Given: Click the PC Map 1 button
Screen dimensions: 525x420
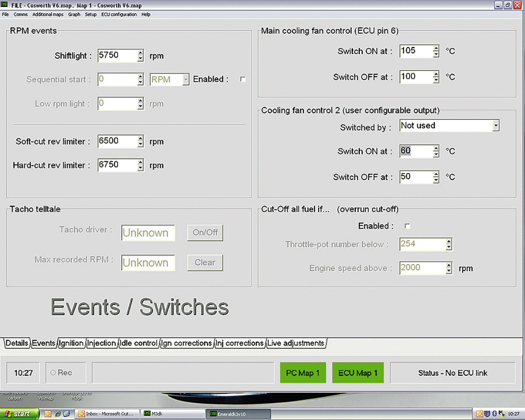Looking at the screenshot, I should (x=303, y=373).
